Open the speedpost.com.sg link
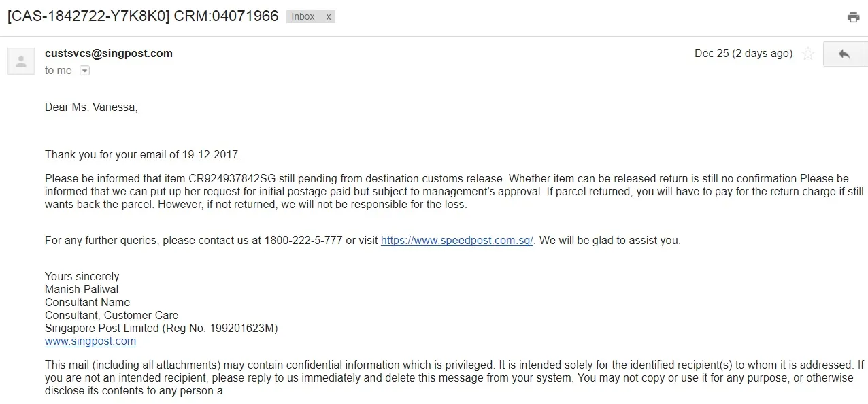This screenshot has height=404, width=868. [x=457, y=240]
